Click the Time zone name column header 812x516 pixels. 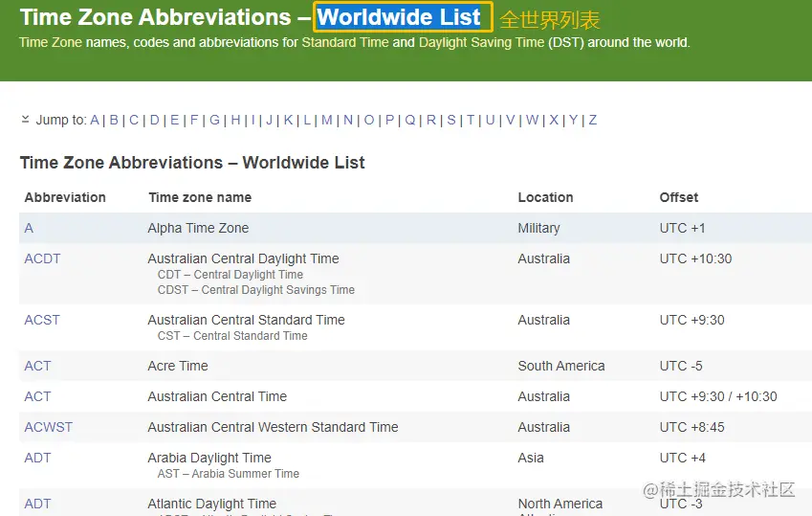point(200,197)
